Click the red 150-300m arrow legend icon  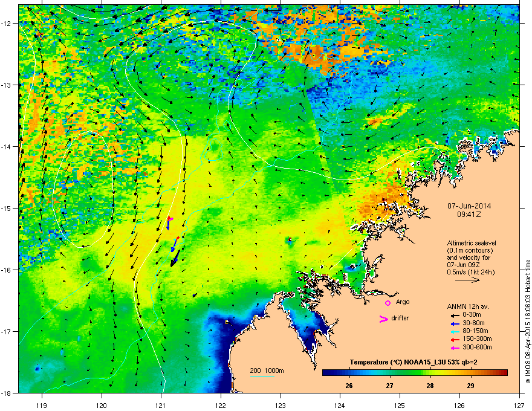point(454,340)
